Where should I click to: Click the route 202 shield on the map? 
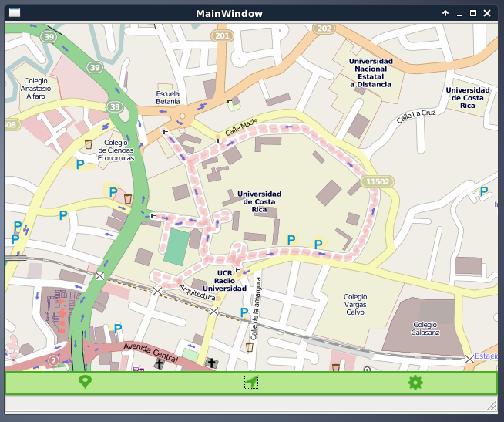(x=324, y=29)
